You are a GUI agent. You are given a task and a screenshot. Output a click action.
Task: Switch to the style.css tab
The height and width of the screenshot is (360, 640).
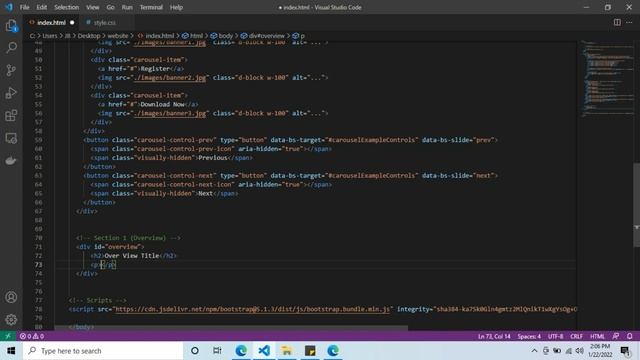104,22
